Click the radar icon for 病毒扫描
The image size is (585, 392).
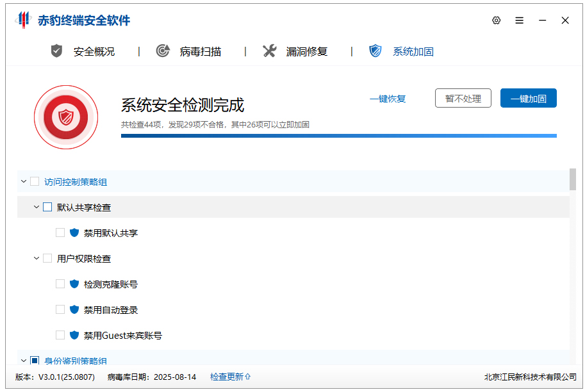[163, 51]
